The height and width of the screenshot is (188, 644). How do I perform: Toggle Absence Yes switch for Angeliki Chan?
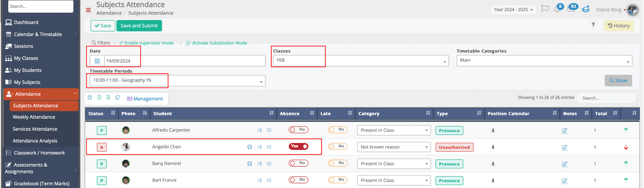tap(298, 146)
